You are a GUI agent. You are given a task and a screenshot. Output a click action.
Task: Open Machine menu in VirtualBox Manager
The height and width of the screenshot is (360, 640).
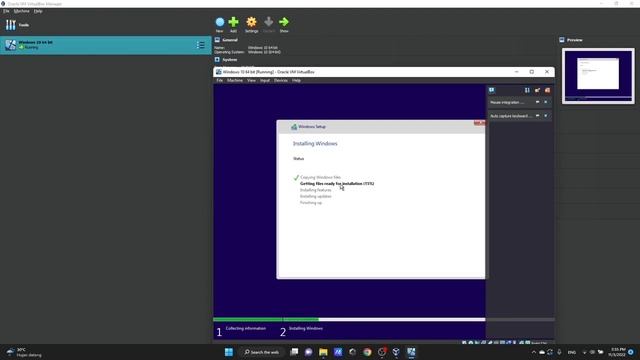22,11
